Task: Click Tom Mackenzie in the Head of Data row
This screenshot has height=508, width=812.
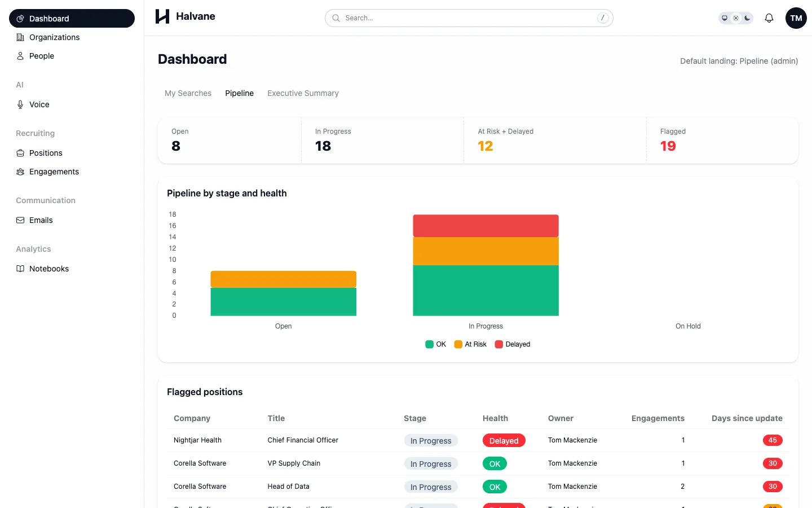Action: pos(572,487)
